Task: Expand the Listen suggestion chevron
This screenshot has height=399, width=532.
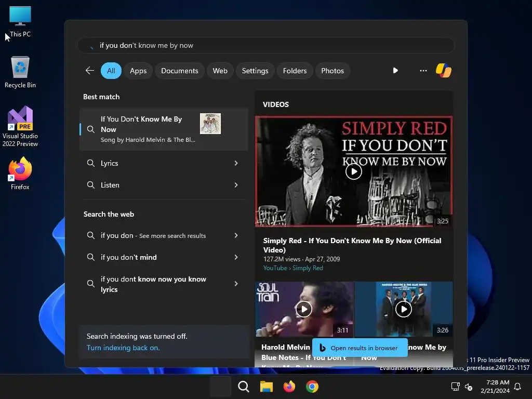Action: coord(236,185)
